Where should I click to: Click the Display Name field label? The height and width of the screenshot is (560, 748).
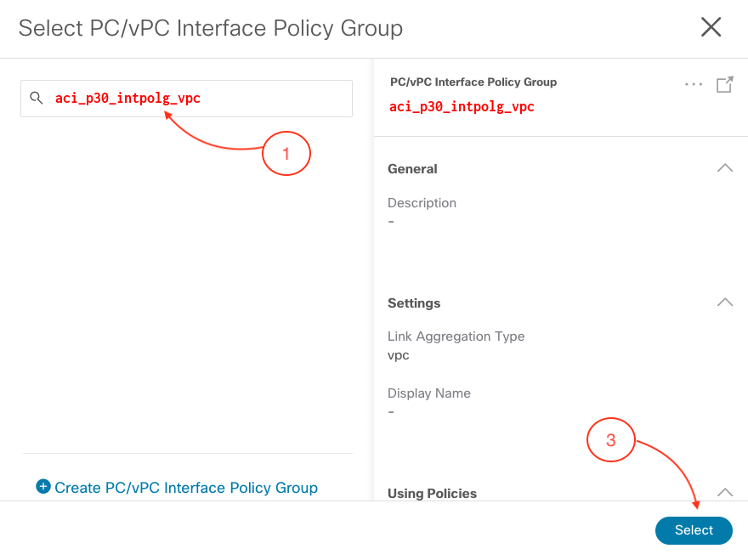point(429,393)
